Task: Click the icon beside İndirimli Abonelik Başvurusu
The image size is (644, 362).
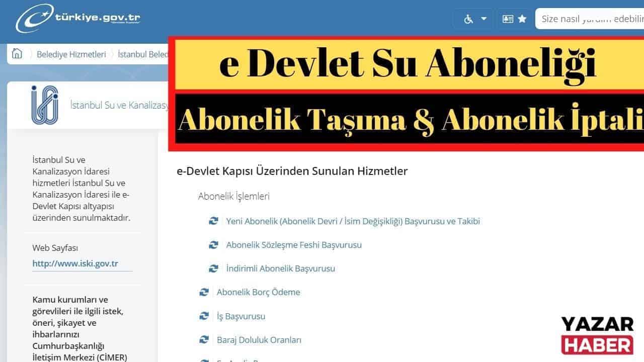Action: [x=214, y=268]
